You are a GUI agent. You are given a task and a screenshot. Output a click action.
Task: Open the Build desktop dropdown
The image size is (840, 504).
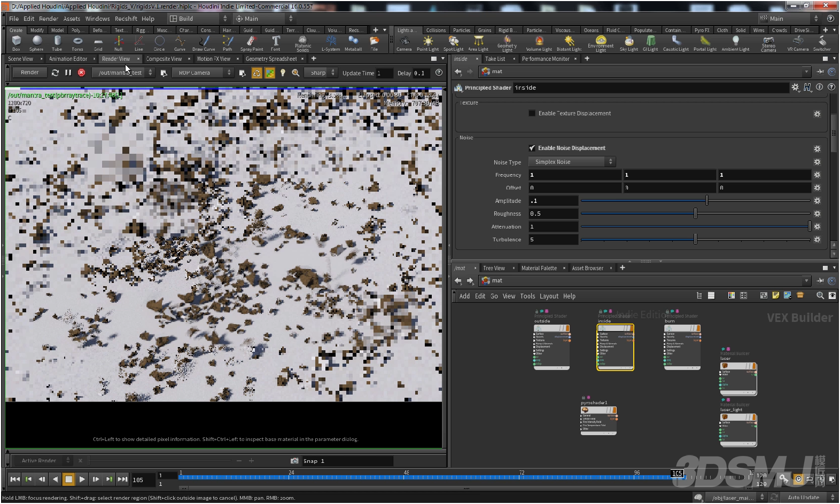pyautogui.click(x=198, y=19)
